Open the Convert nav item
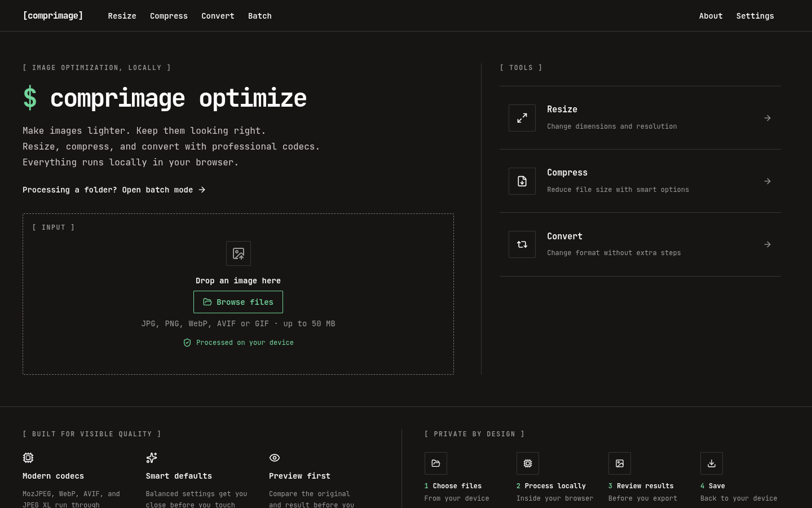Image resolution: width=812 pixels, height=508 pixels. point(218,16)
